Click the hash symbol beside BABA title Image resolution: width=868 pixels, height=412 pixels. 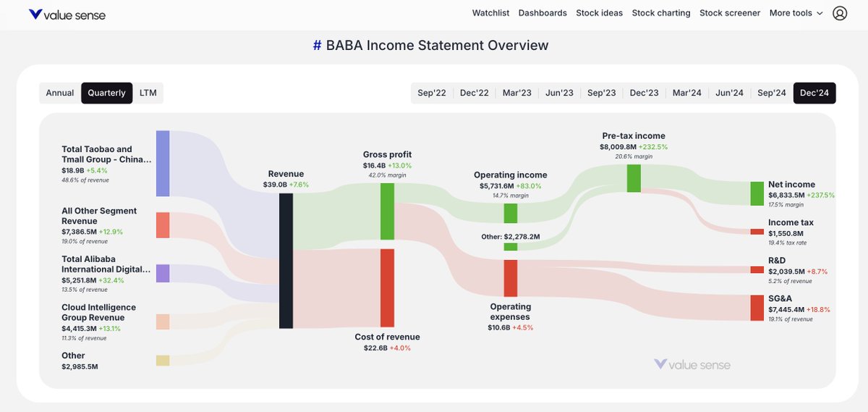click(x=317, y=45)
